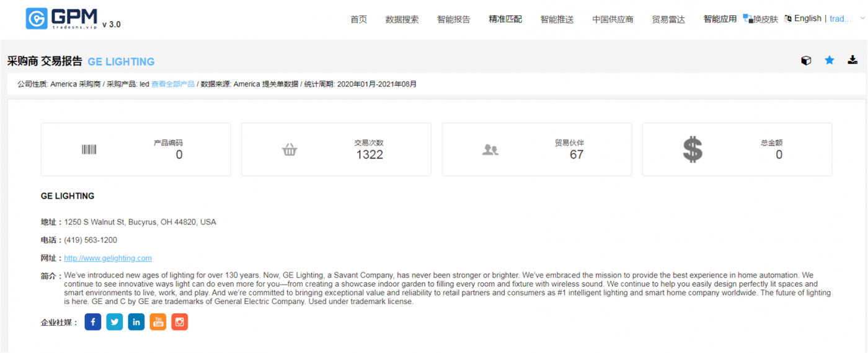Switch language to English
868x353 pixels.
(808, 19)
